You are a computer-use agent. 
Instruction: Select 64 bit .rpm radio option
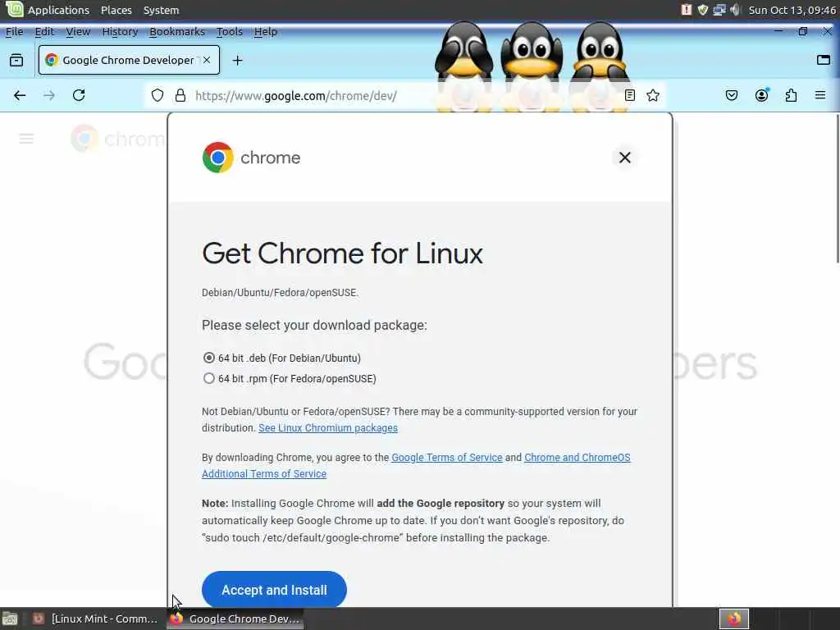(209, 378)
